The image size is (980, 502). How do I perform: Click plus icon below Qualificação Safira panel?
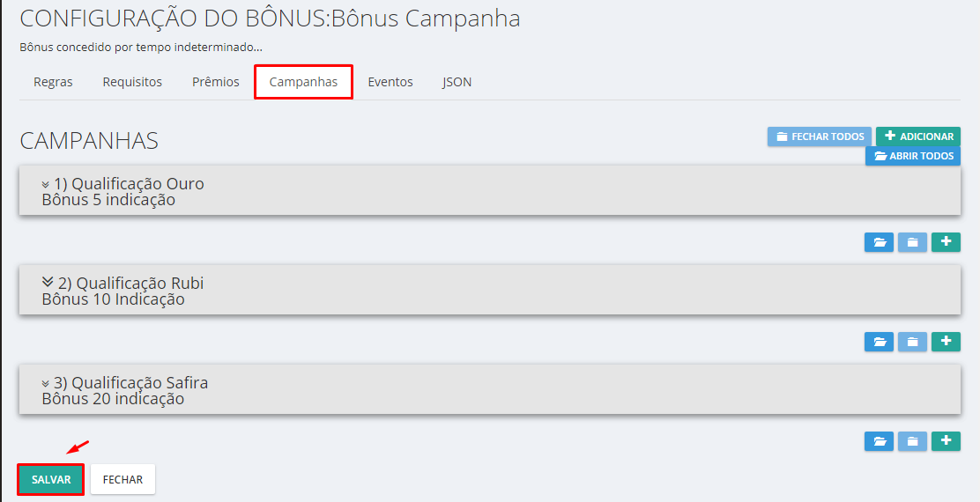946,441
